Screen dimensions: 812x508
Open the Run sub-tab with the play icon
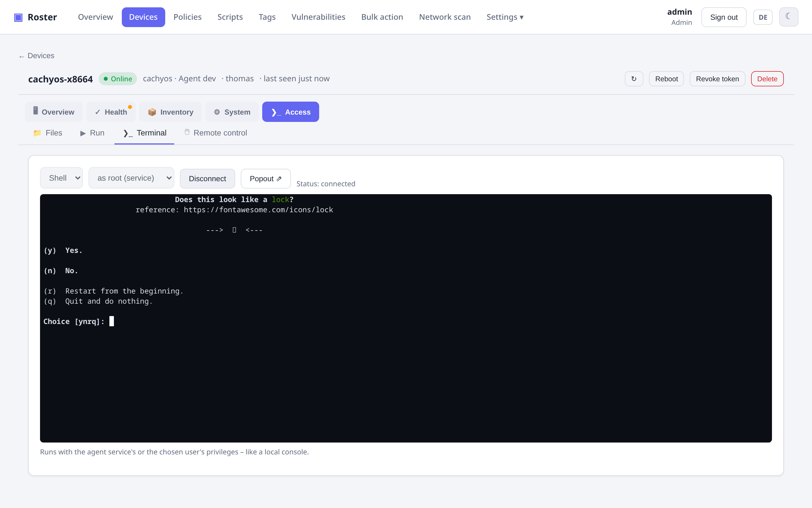tap(92, 133)
